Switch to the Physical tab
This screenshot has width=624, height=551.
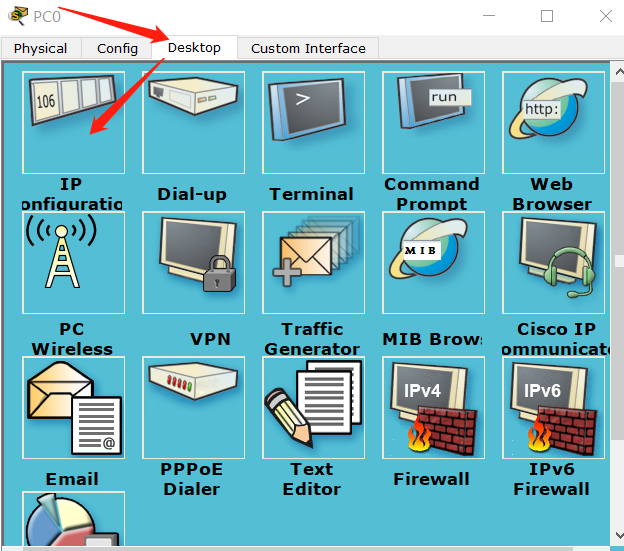click(x=41, y=49)
